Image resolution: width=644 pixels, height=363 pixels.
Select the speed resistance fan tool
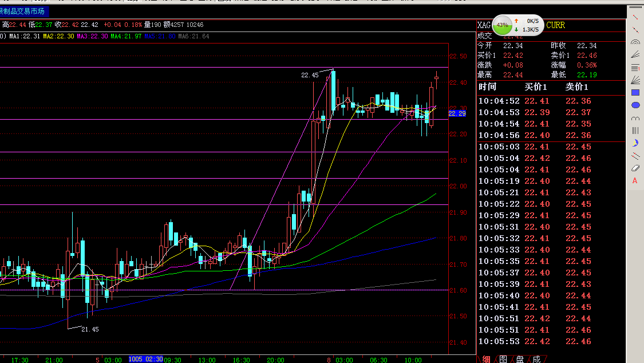(635, 80)
